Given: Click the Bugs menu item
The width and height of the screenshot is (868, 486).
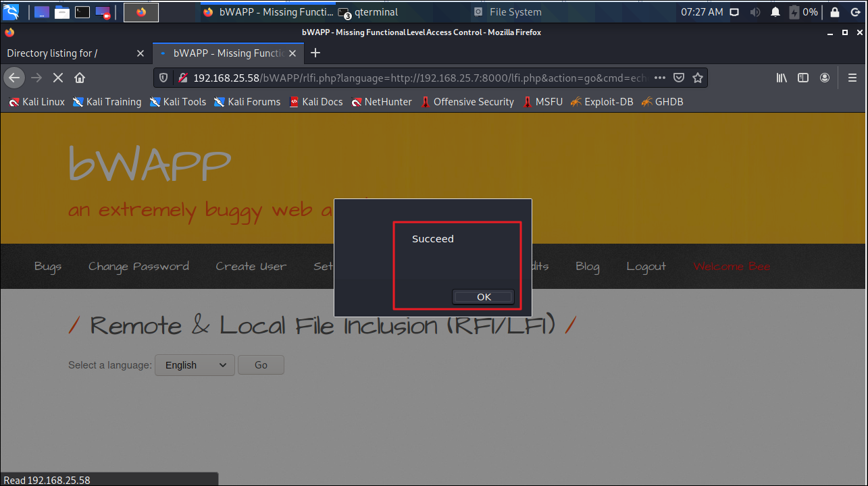Looking at the screenshot, I should 48,267.
